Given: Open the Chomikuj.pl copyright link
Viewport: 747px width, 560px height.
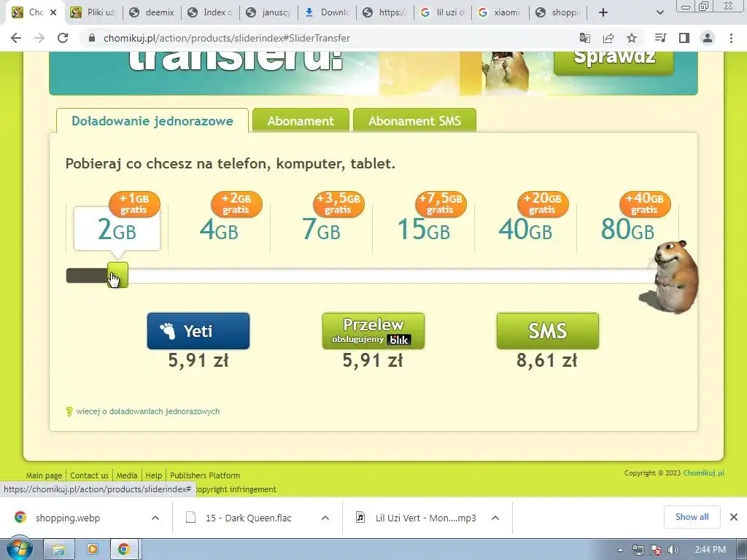Looking at the screenshot, I should [704, 472].
